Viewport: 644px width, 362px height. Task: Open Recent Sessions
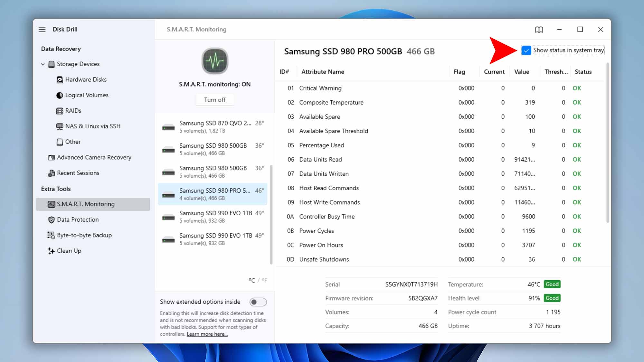pos(78,173)
